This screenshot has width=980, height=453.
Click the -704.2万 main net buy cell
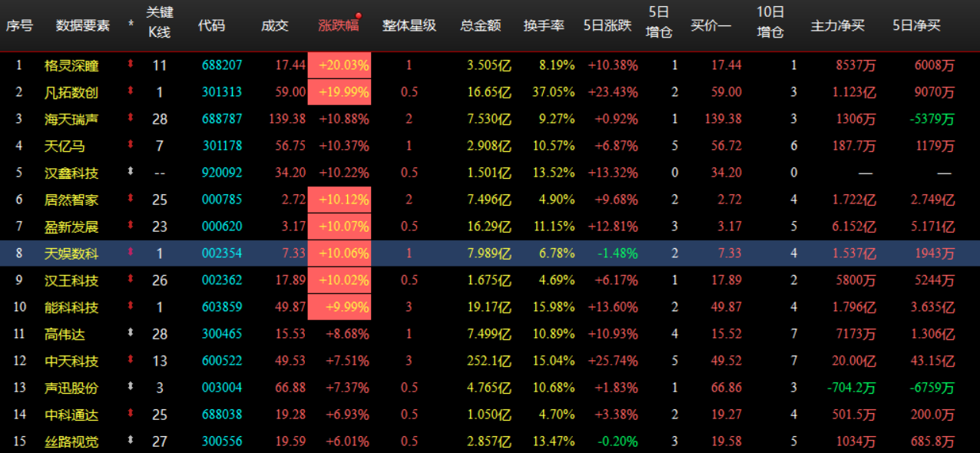coord(851,388)
